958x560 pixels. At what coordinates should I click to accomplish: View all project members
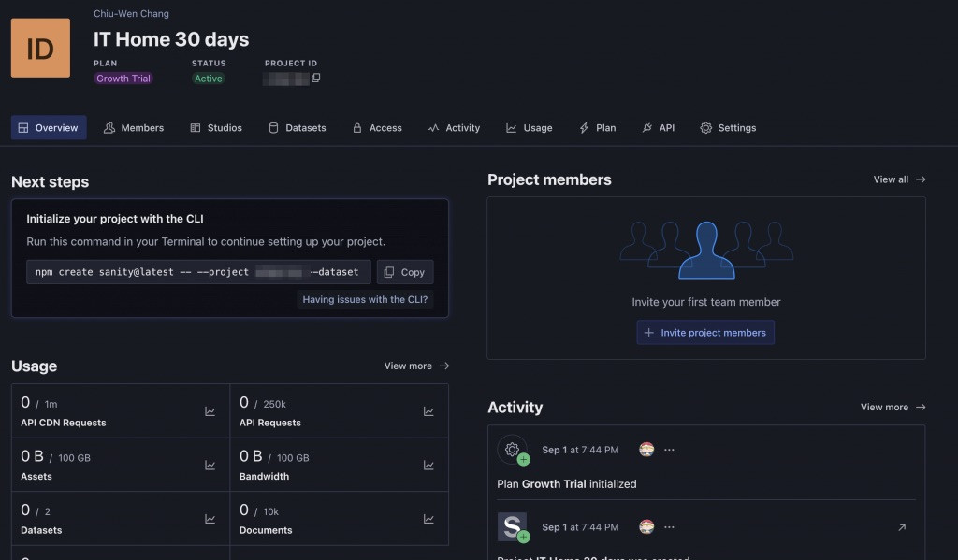coord(899,179)
